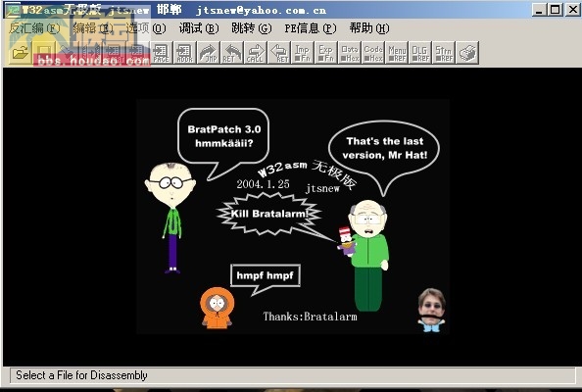Open the 编辑(E) menu
Screen dimensions: 582x392
pos(93,28)
